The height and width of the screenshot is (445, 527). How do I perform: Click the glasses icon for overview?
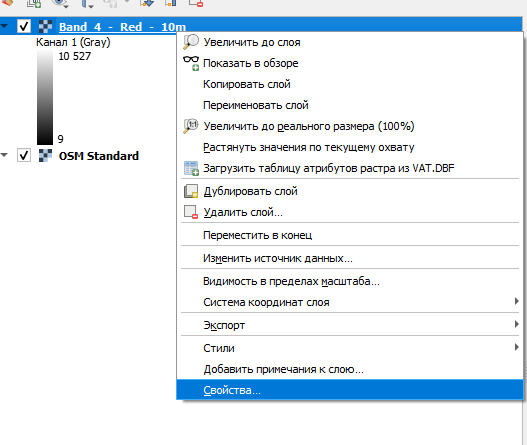tap(191, 63)
